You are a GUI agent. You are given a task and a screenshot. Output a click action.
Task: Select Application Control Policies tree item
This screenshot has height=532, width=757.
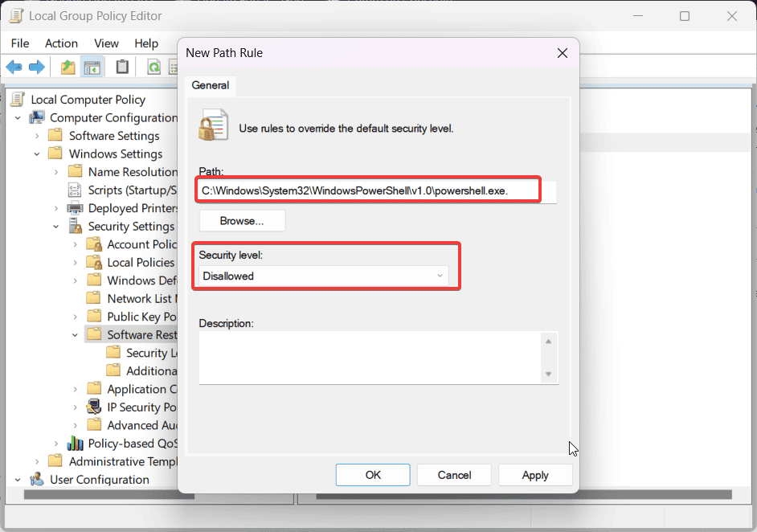tap(142, 389)
